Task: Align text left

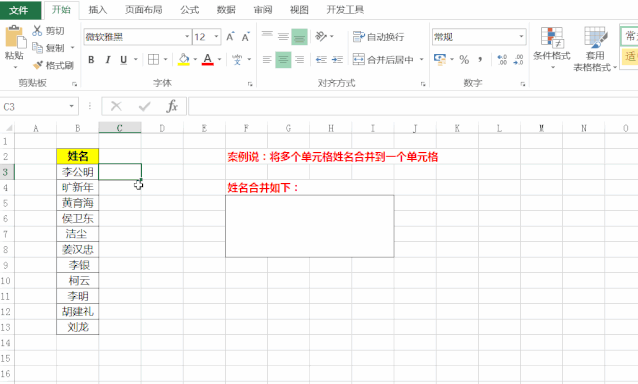Action: click(x=267, y=60)
